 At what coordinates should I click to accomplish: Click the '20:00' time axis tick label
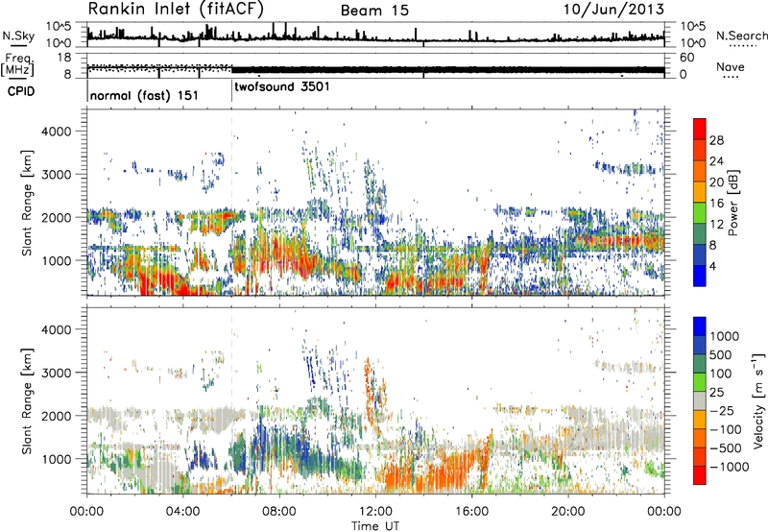click(x=567, y=512)
